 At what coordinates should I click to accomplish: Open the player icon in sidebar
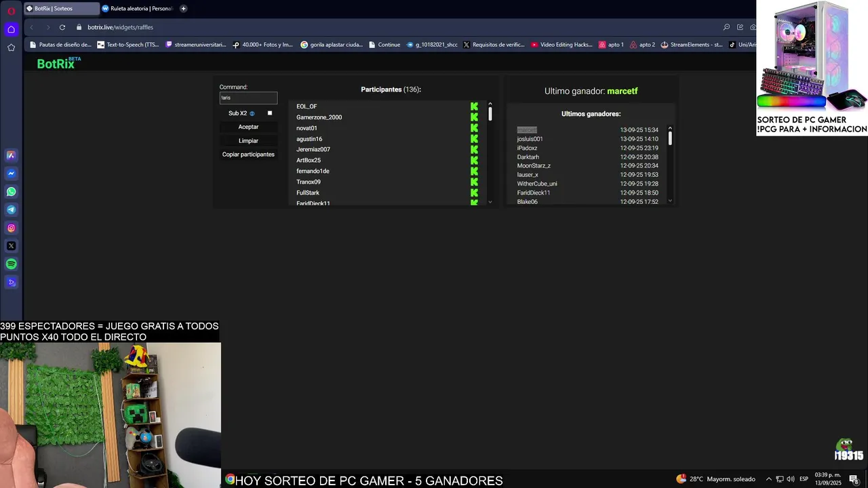click(x=11, y=283)
